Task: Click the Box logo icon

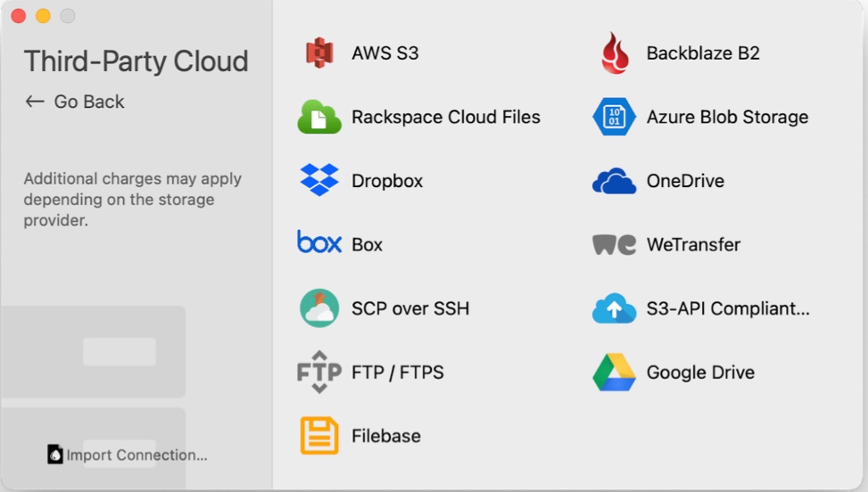Action: pos(319,242)
